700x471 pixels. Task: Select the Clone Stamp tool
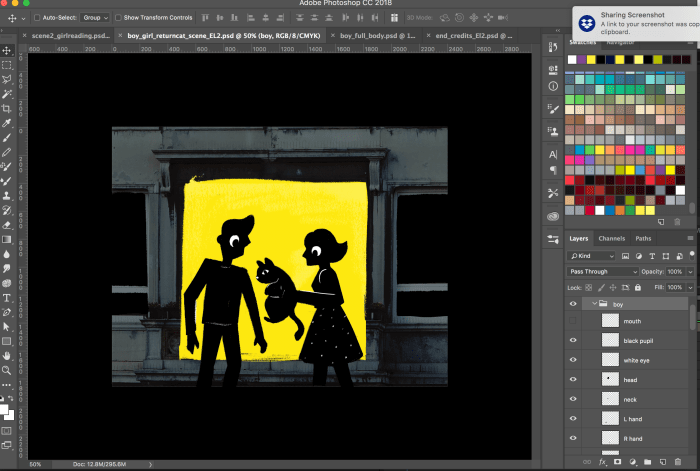(x=7, y=196)
